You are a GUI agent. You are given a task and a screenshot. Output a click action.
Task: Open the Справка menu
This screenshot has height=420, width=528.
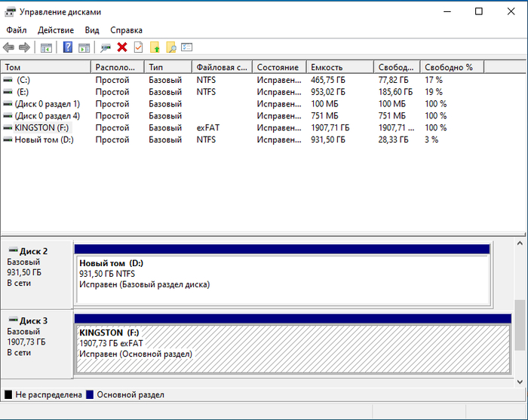(x=126, y=30)
